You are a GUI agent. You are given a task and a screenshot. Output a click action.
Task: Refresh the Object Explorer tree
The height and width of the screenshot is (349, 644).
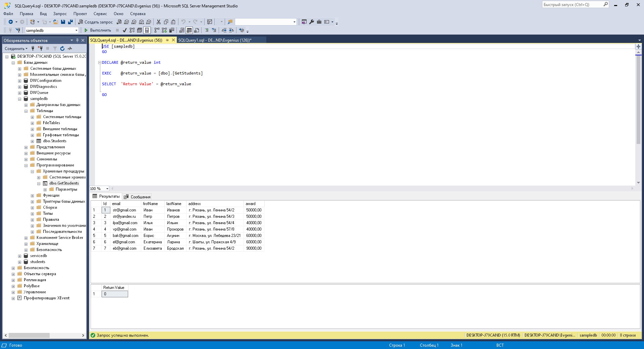[x=62, y=49]
